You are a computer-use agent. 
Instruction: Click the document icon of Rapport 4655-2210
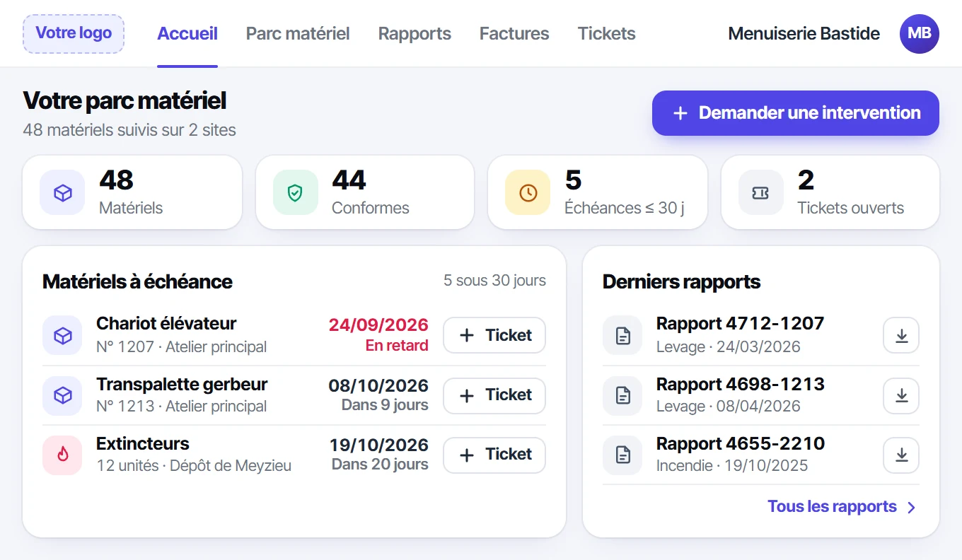(x=622, y=454)
